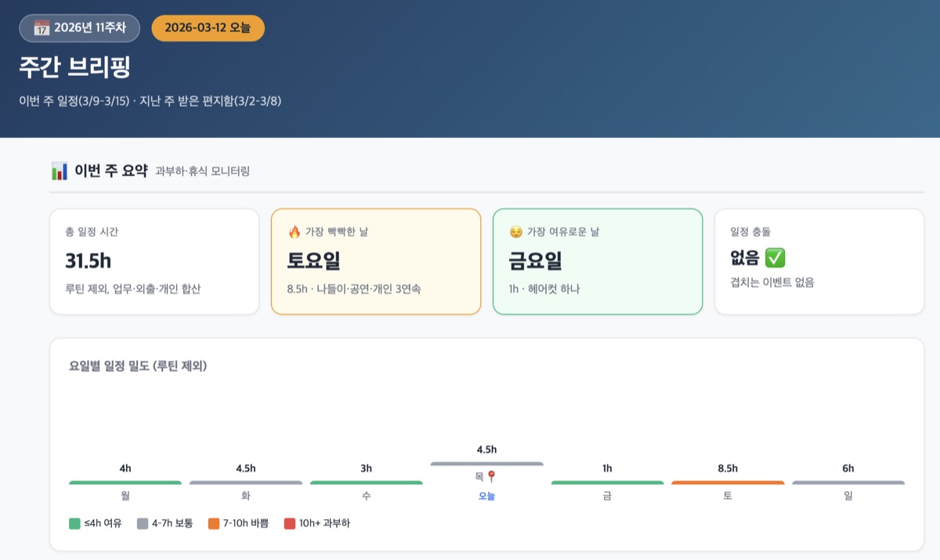This screenshot has height=560, width=940.
Task: Click the bar chart icon beside 이번 주 요약
Action: coord(59,171)
